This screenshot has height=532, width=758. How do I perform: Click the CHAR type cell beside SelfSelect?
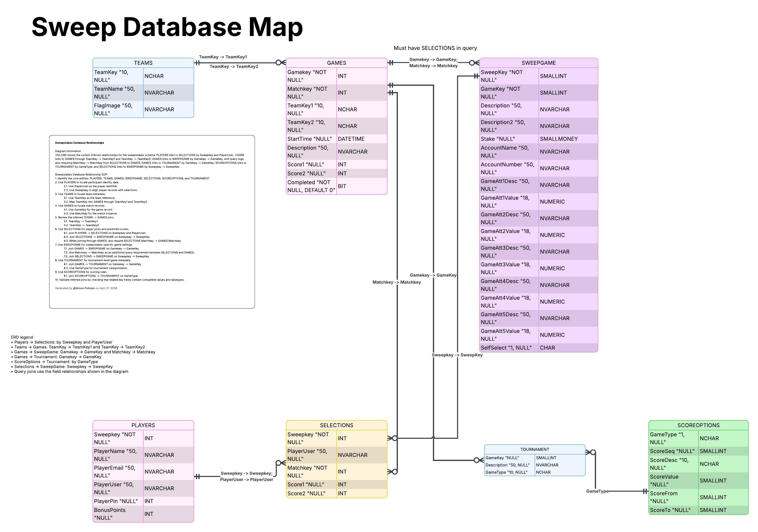coord(568,347)
